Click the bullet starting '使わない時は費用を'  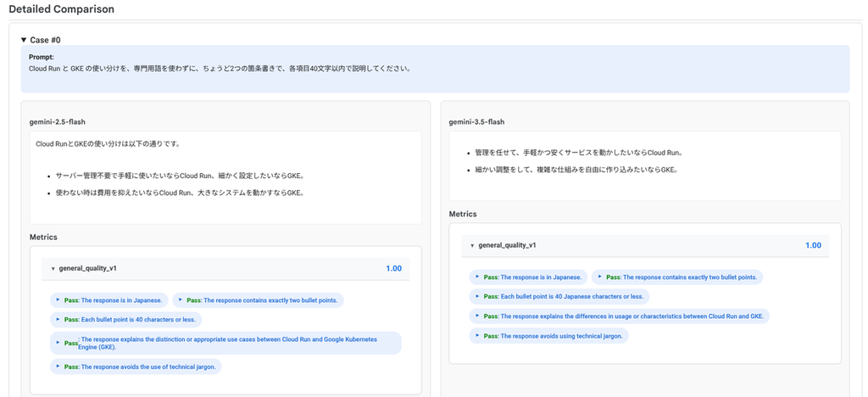tap(180, 193)
